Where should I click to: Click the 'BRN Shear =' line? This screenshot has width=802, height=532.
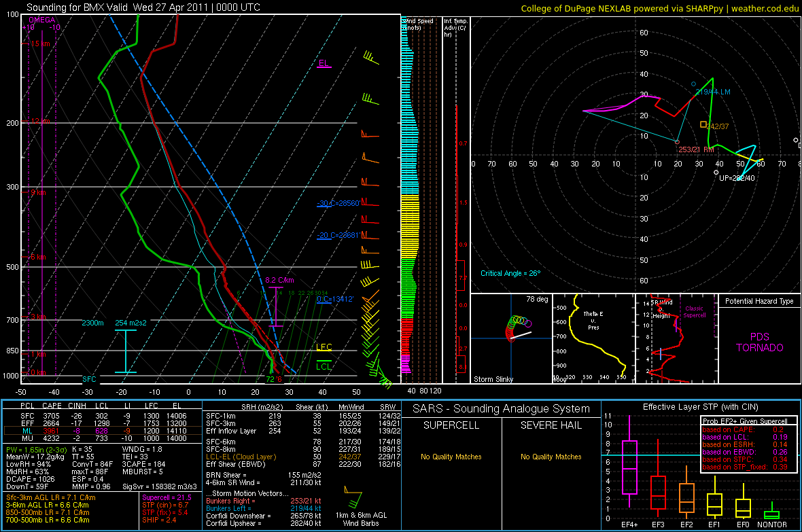[264, 475]
